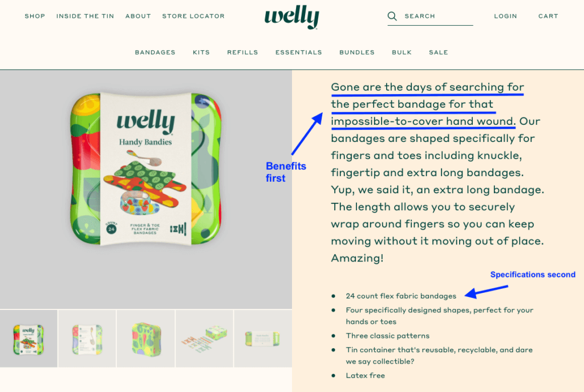Select the second product thumbnail with pink pattern
The height and width of the screenshot is (392, 584).
pyautogui.click(x=87, y=338)
